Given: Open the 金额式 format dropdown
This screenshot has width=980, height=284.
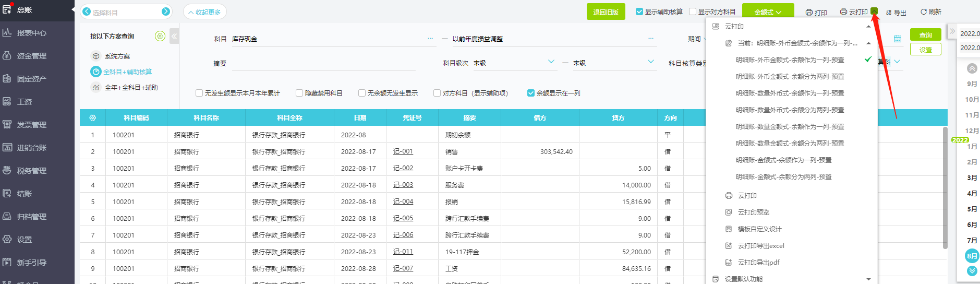Looking at the screenshot, I should coord(768,12).
